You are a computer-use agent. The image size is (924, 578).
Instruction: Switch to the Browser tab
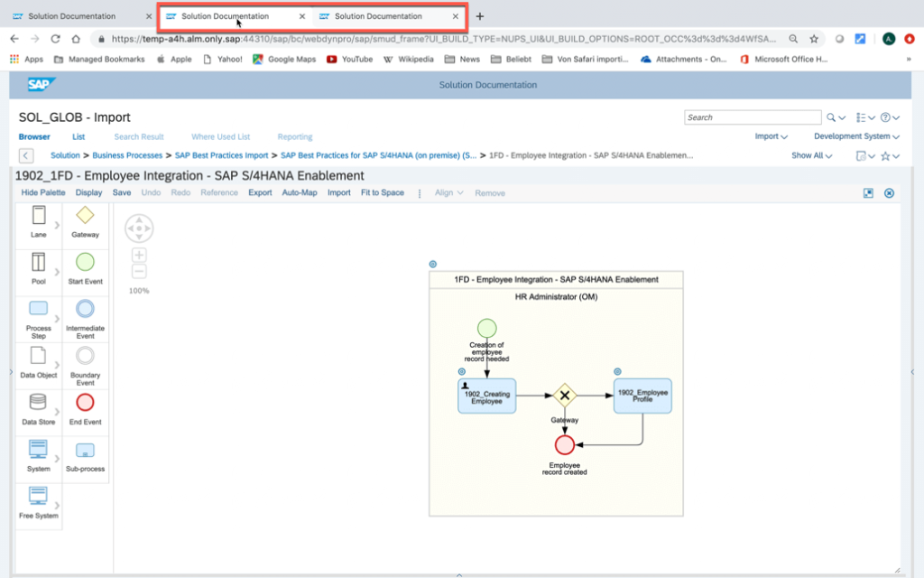click(x=34, y=137)
